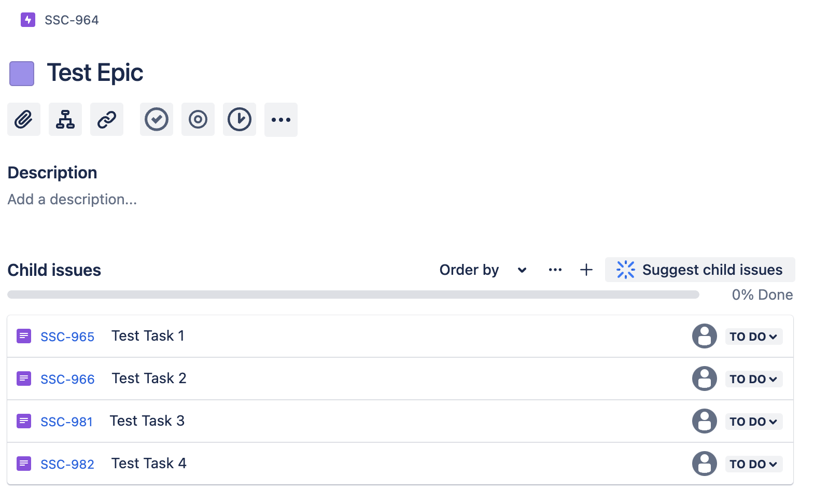Click the ellipsis next to Order by

(555, 270)
